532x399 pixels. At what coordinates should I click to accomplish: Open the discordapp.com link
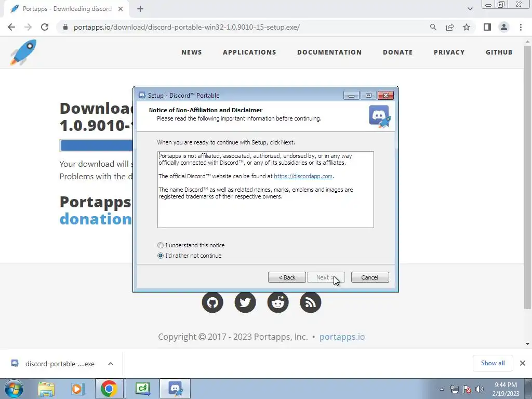click(x=303, y=176)
